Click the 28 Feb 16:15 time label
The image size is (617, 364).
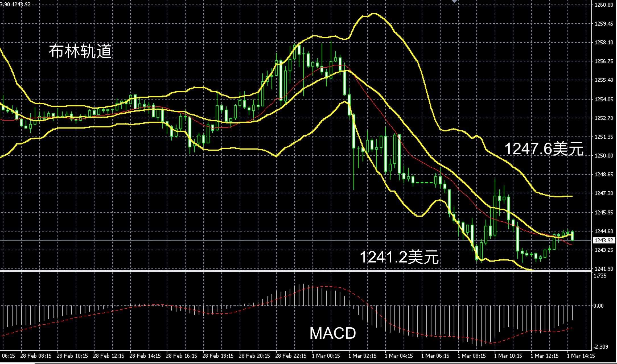click(x=182, y=356)
